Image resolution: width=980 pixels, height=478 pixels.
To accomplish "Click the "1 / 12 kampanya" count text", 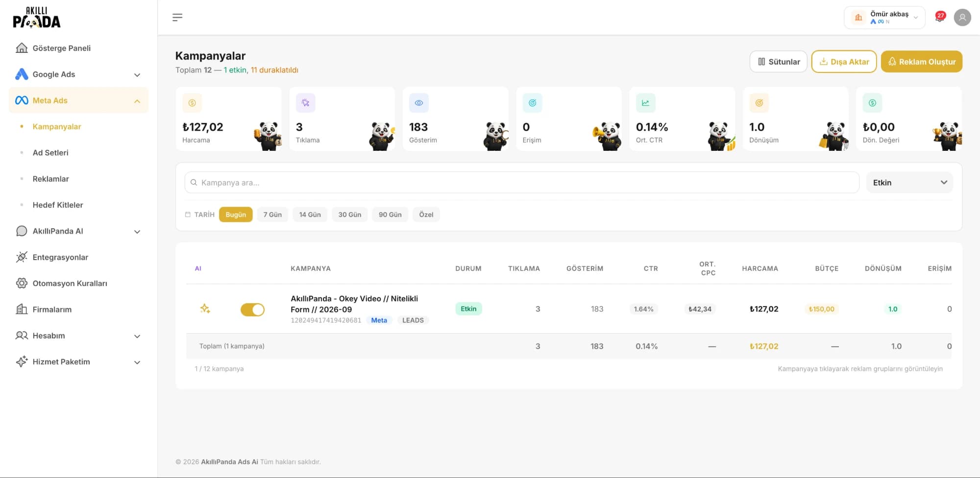I will (x=219, y=369).
